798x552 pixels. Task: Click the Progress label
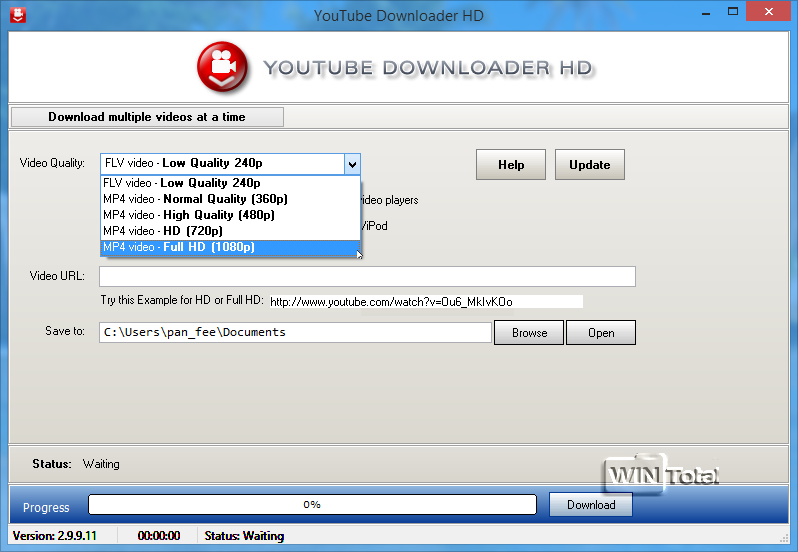pos(46,508)
